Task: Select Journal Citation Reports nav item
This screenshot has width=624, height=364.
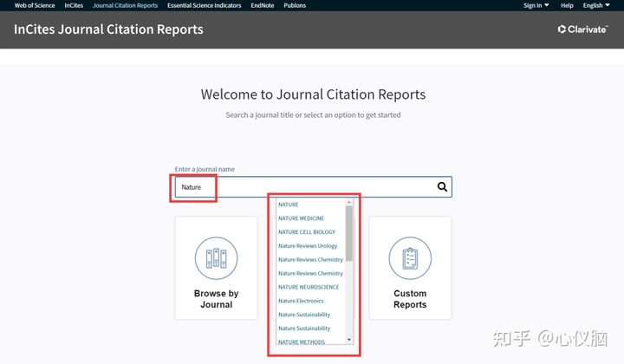Action: (x=125, y=5)
